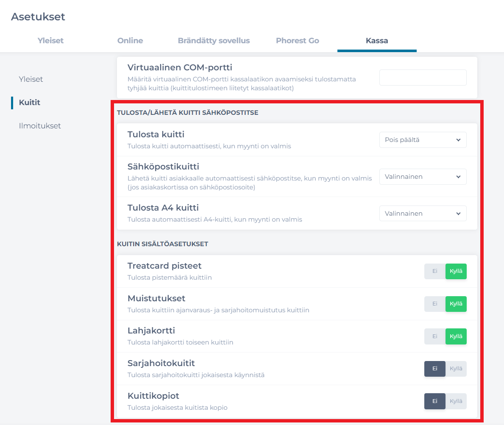Click the Kassa tab
504x425 pixels.
tap(377, 41)
